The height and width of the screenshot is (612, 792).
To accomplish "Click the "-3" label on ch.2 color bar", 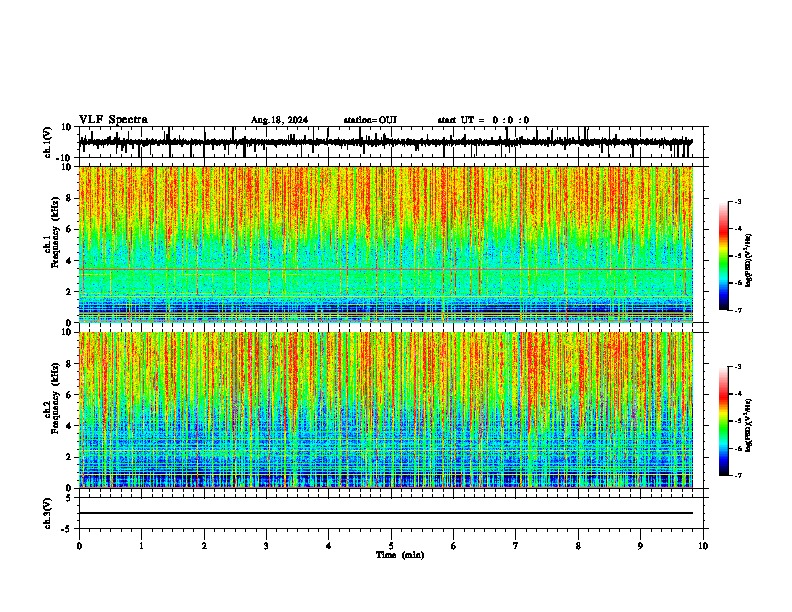I will (738, 367).
